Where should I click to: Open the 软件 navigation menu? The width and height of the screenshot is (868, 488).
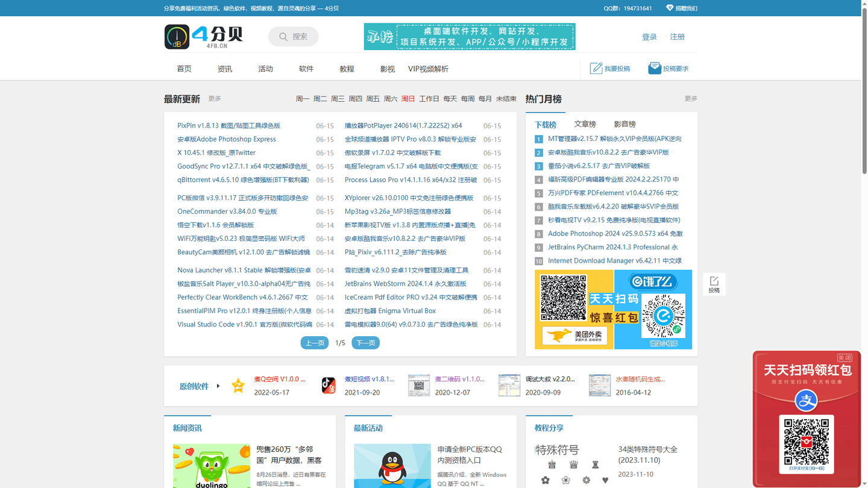pos(306,69)
